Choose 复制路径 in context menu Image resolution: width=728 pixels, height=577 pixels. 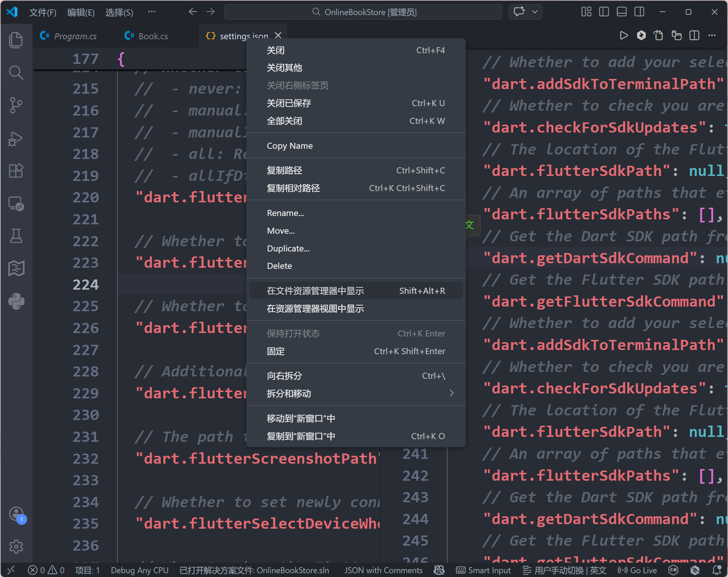[x=356, y=170]
